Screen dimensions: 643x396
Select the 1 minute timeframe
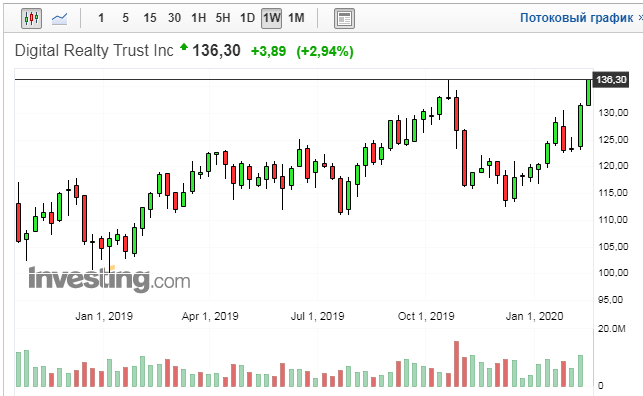(x=101, y=18)
